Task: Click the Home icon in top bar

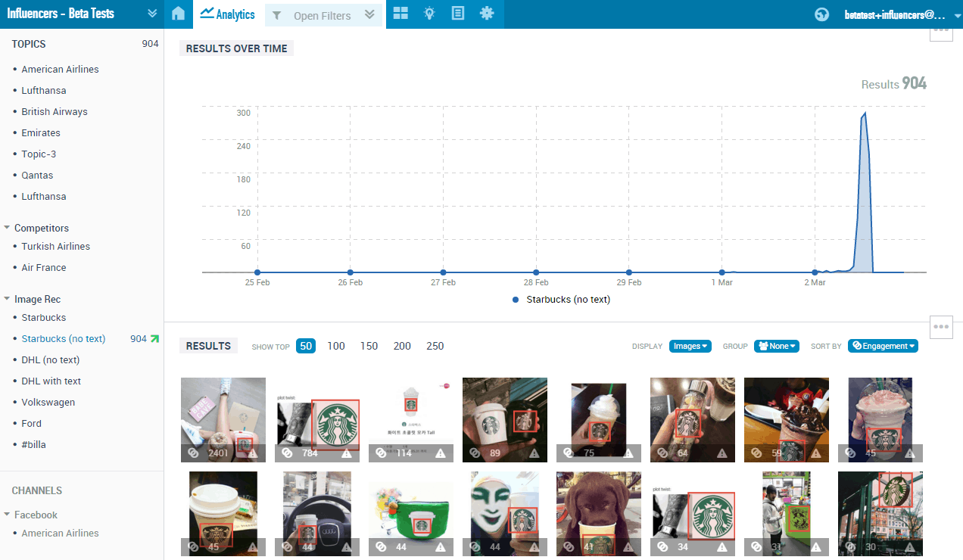Action: (x=178, y=14)
